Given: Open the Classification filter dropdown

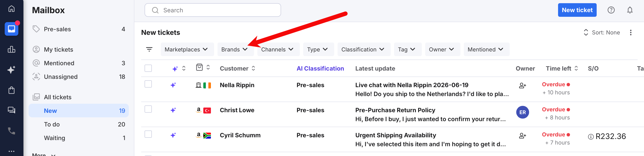Looking at the screenshot, I should tap(364, 49).
